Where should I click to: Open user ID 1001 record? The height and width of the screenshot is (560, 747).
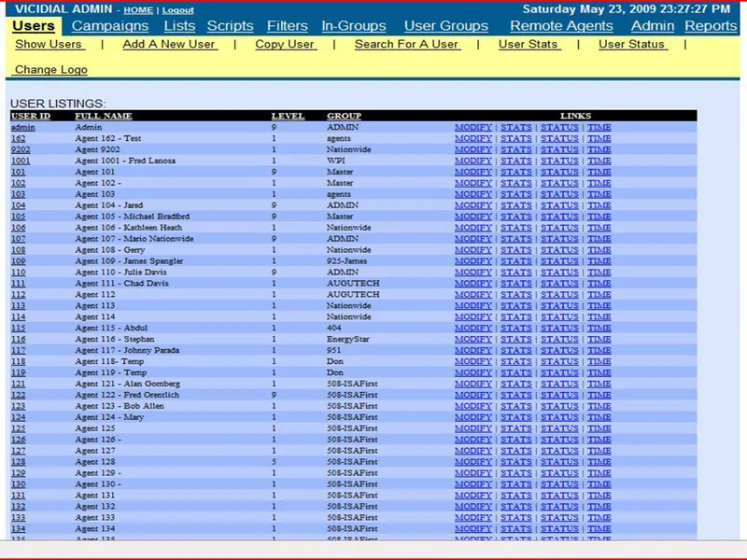(21, 161)
